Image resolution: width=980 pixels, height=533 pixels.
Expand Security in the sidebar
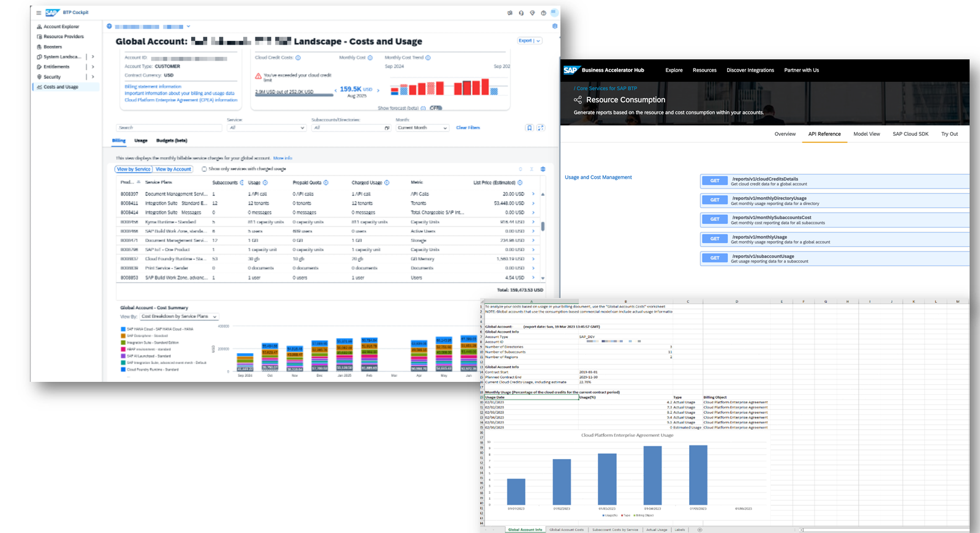(x=93, y=77)
